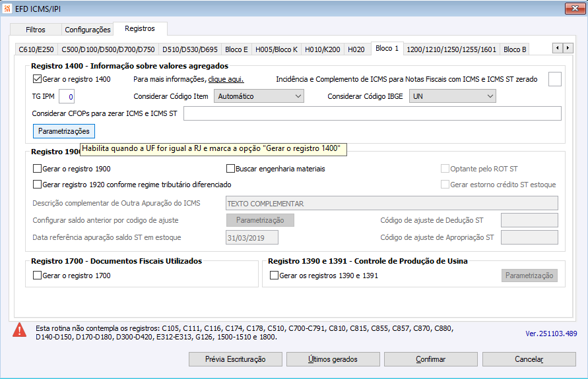Close the EFD ICMS/IPI window
The height and width of the screenshot is (379, 588).
click(x=575, y=8)
